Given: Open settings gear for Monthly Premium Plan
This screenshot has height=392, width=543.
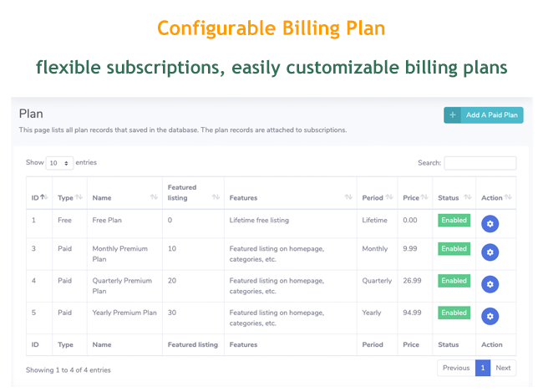Looking at the screenshot, I should (x=490, y=252).
